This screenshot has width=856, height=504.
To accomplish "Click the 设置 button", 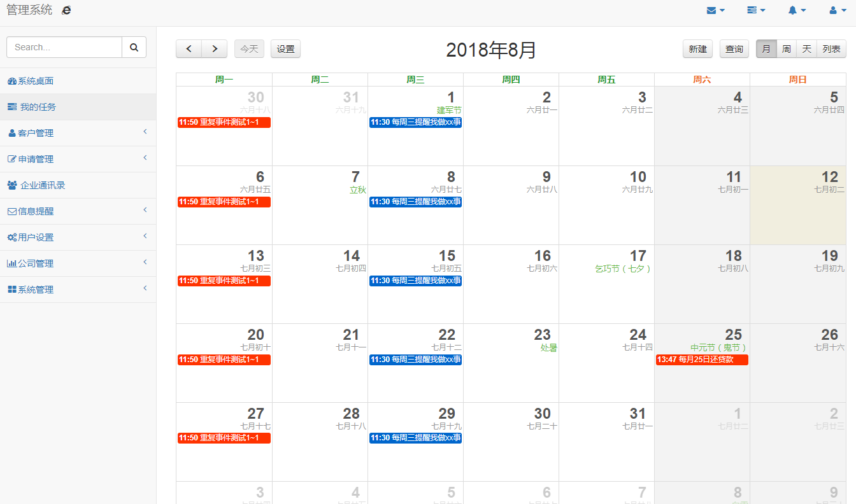I will (x=285, y=49).
